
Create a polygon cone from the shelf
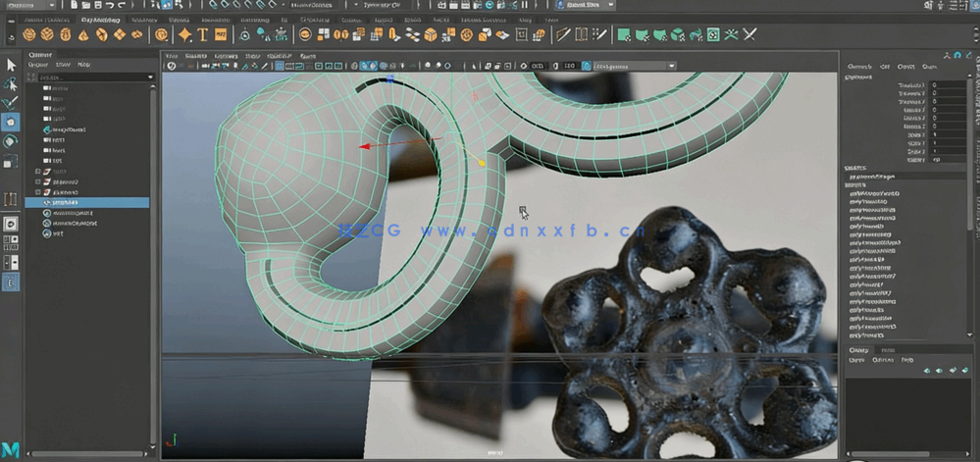coord(83,34)
